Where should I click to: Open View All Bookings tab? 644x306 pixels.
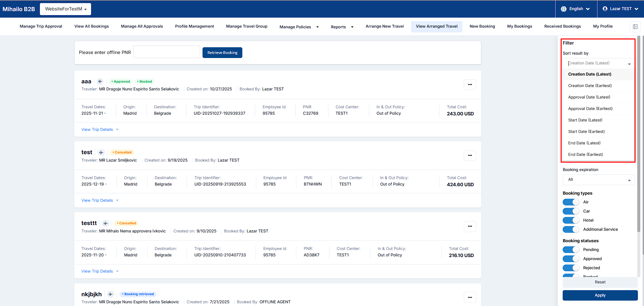tap(91, 26)
